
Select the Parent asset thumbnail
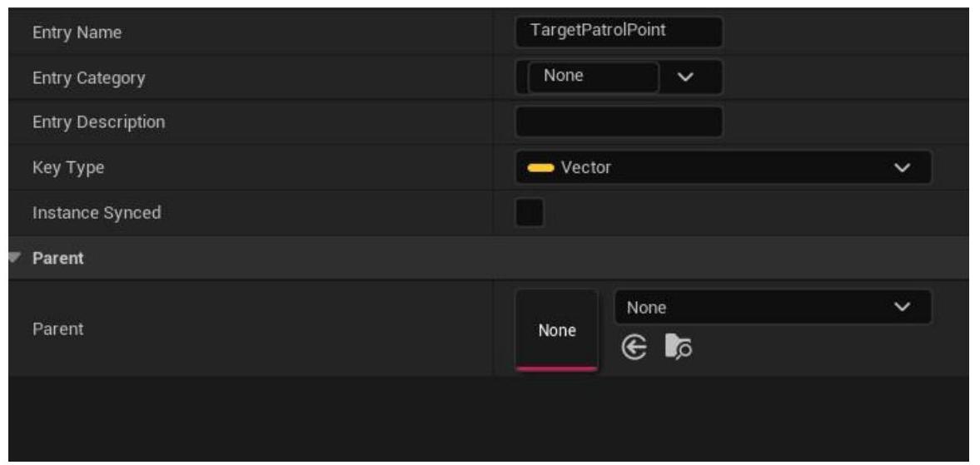[x=556, y=330]
